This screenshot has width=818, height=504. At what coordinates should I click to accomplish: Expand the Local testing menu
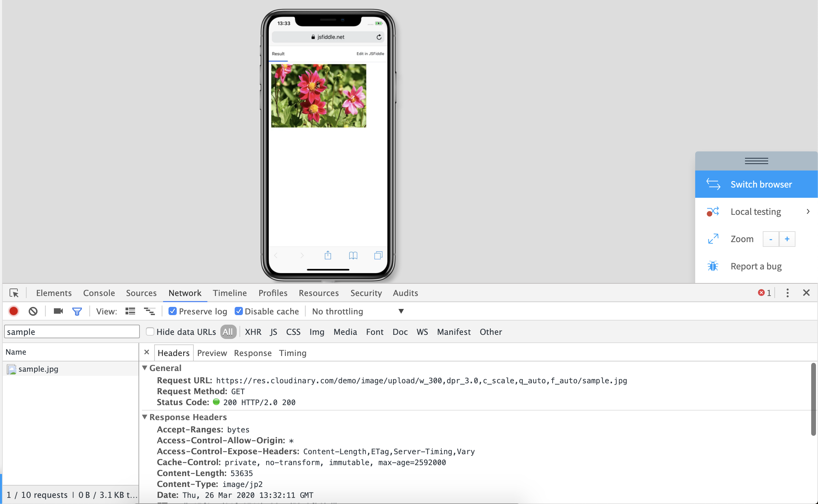pos(756,211)
